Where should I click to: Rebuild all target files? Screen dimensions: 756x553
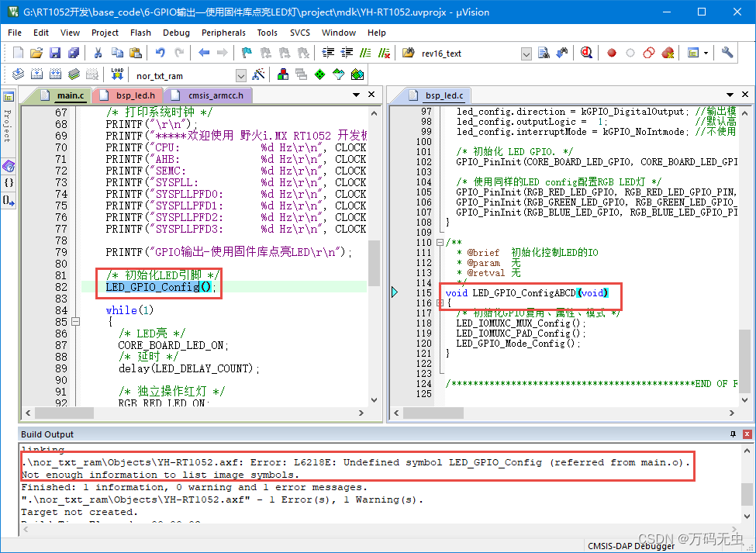(54, 74)
